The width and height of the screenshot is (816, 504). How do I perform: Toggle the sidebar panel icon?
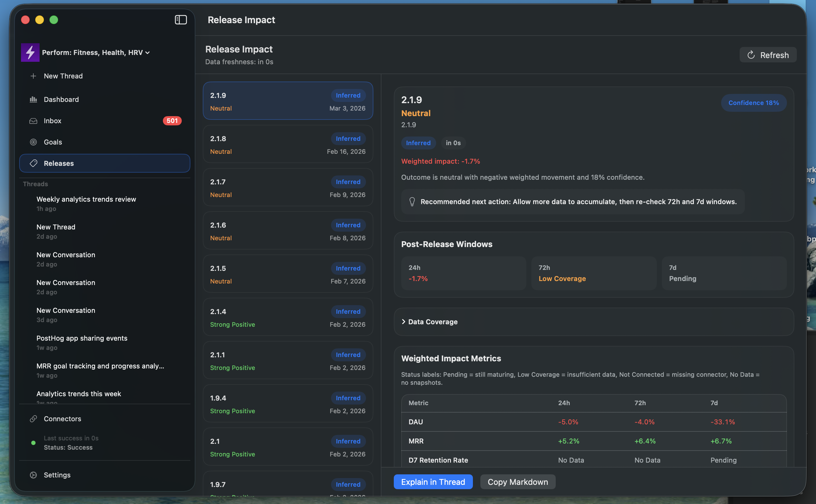click(x=181, y=20)
